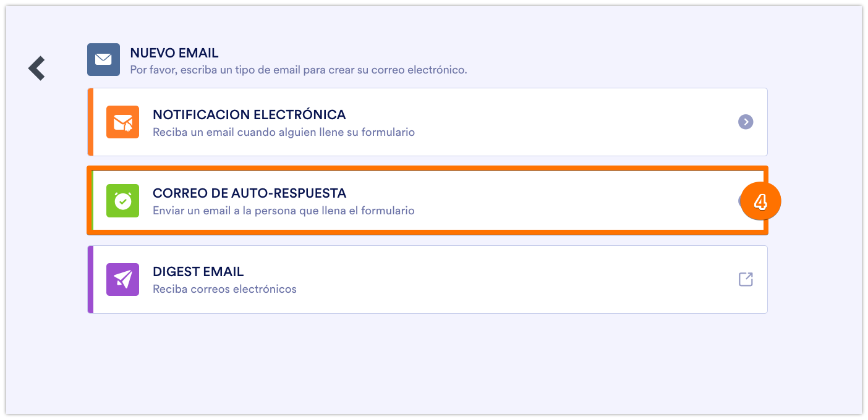Image resolution: width=868 pixels, height=420 pixels.
Task: Click the orange Notificación Electrónica envelope icon
Action: [x=122, y=122]
